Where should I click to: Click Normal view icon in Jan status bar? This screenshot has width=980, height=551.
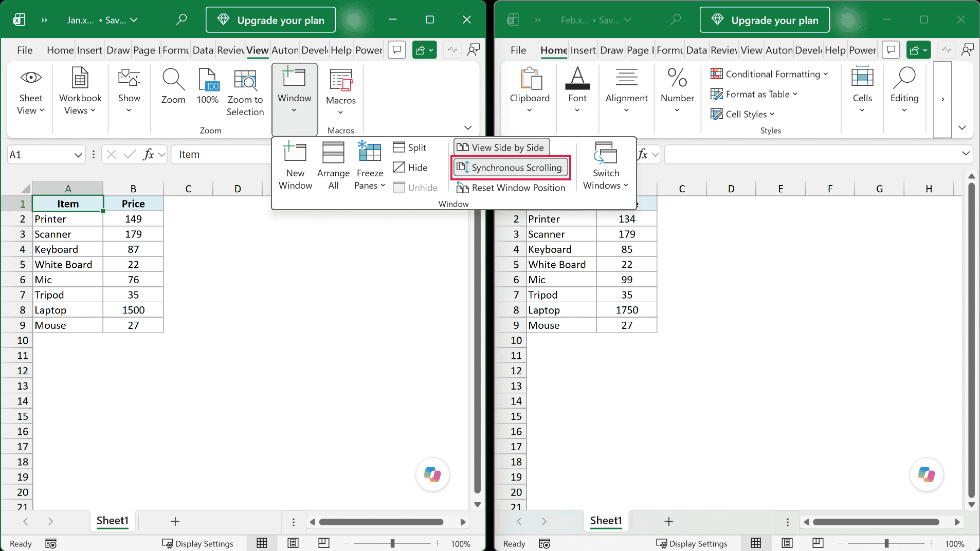[x=262, y=543]
